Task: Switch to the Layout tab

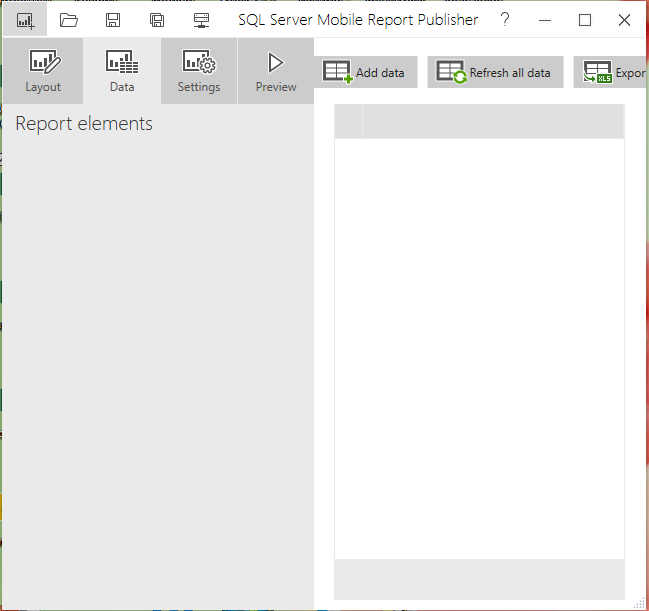Action: pos(43,71)
